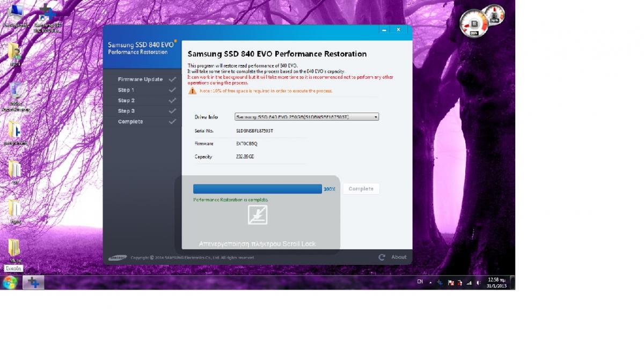Open the Action Center flag icon

click(x=451, y=283)
